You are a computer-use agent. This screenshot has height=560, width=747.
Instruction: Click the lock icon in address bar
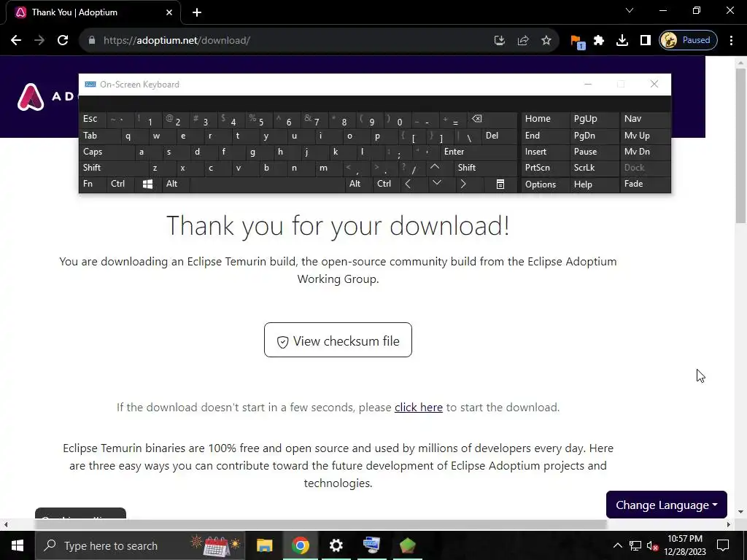[92, 40]
